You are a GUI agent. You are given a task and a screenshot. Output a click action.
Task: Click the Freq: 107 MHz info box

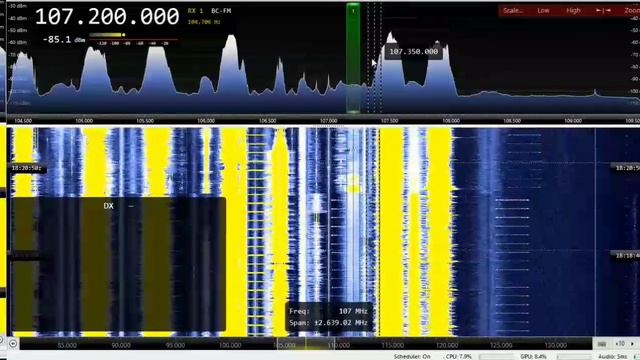click(x=328, y=311)
